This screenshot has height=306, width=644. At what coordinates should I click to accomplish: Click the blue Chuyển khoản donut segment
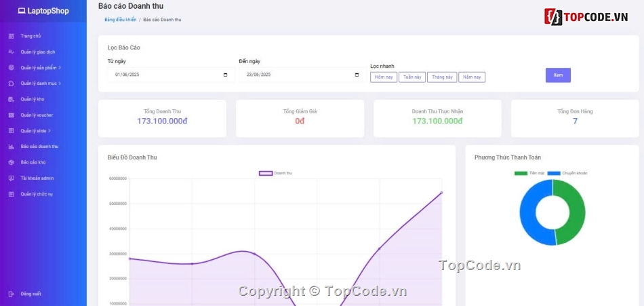click(529, 212)
